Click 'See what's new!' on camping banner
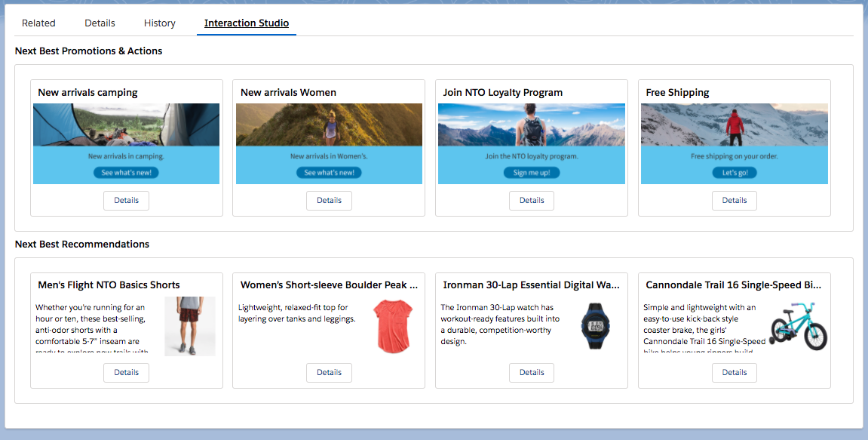868x440 pixels. tap(126, 173)
